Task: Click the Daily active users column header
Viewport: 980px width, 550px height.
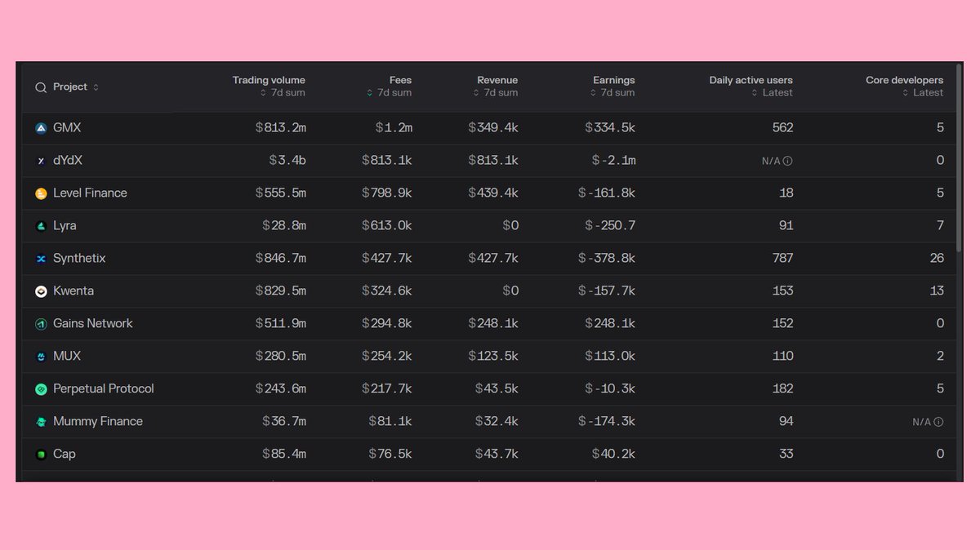Action: pos(751,80)
